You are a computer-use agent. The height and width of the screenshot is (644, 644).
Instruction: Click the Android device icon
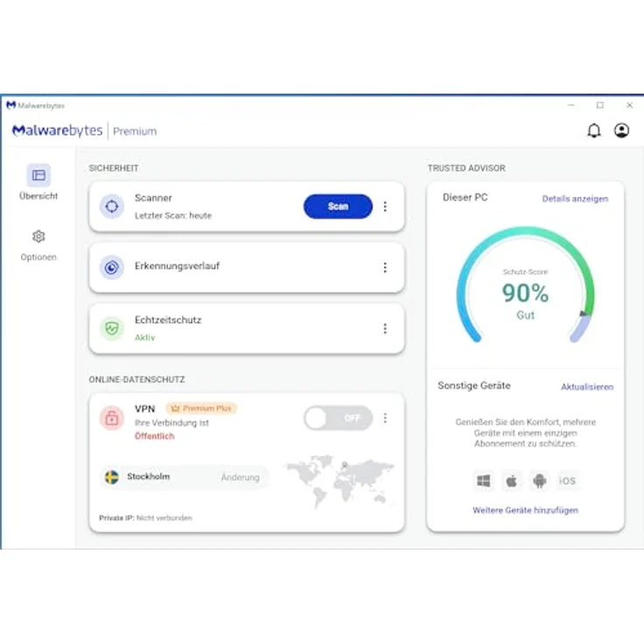point(539,480)
